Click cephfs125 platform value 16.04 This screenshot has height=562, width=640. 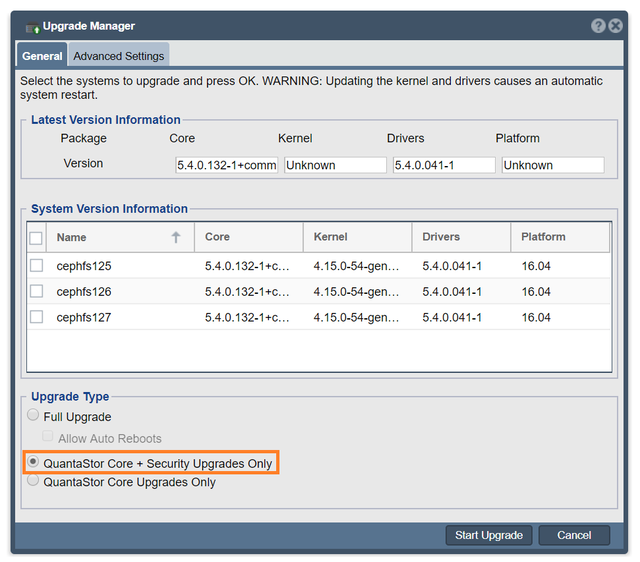click(x=536, y=266)
